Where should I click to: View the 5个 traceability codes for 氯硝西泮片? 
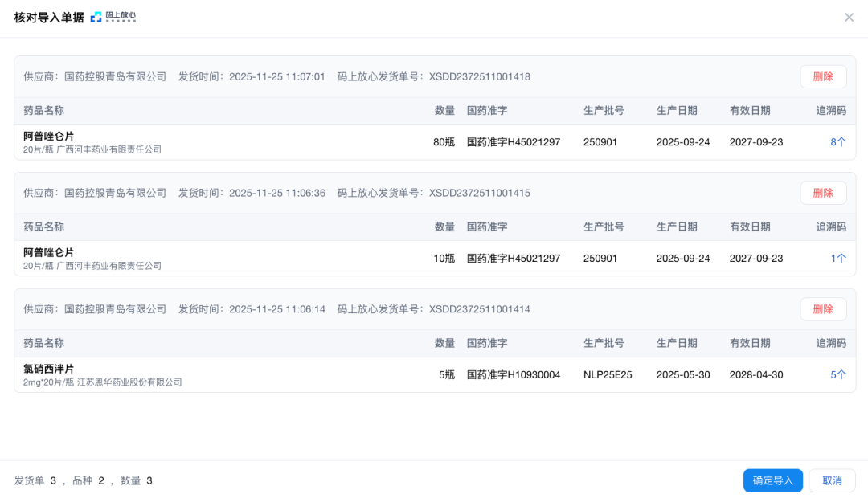coord(838,375)
